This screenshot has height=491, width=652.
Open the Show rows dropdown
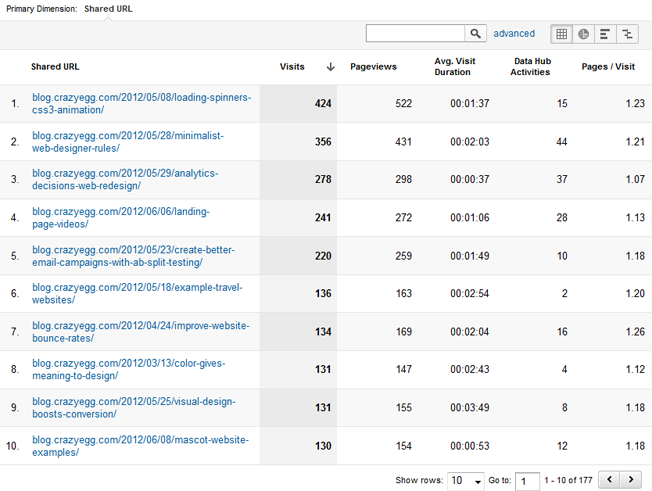(x=466, y=481)
